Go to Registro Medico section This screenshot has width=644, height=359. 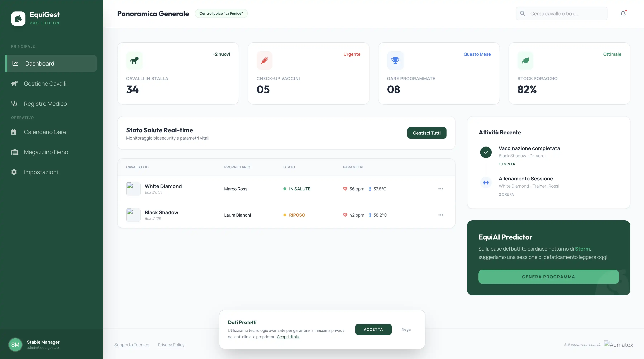tap(45, 104)
